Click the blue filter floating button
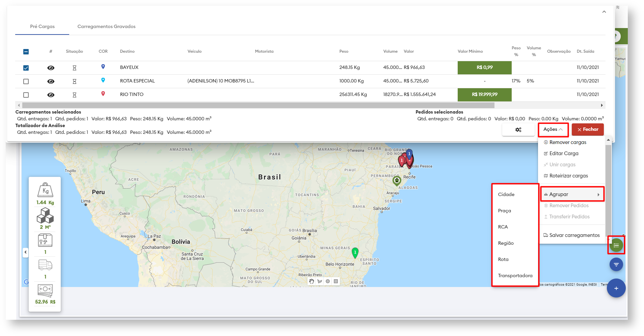 click(x=616, y=264)
